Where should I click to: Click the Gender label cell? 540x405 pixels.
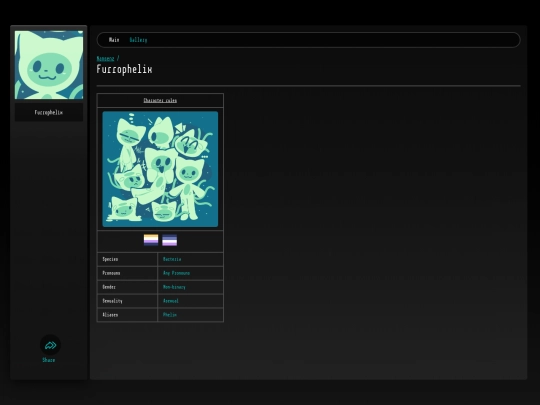pyautogui.click(x=127, y=287)
